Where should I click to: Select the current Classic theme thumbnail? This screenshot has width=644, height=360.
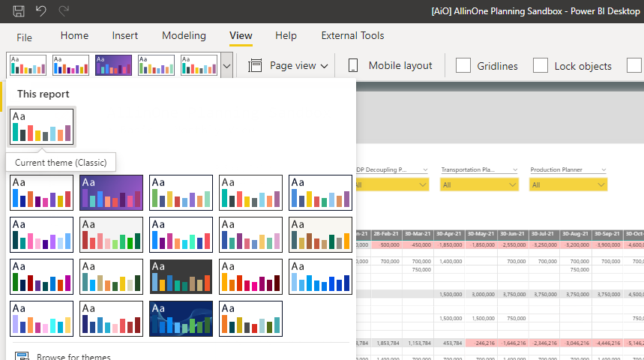coord(41,127)
